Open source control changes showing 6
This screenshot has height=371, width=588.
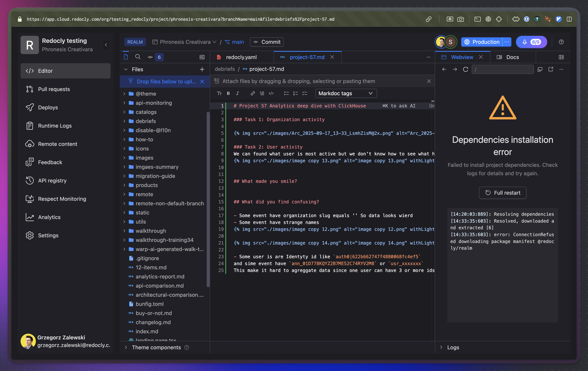155,57
